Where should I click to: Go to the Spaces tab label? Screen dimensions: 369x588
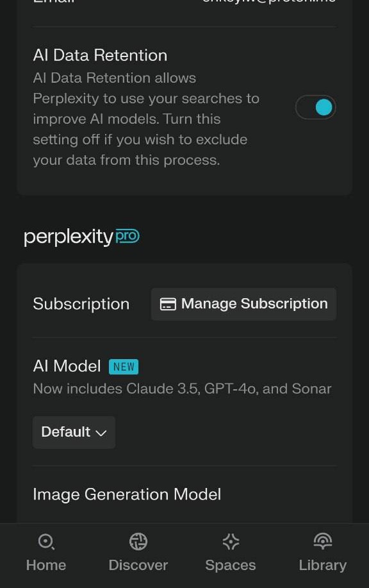(231, 565)
